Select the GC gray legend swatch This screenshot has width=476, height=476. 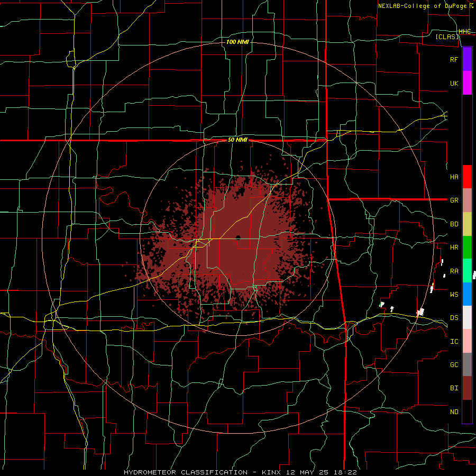point(467,364)
